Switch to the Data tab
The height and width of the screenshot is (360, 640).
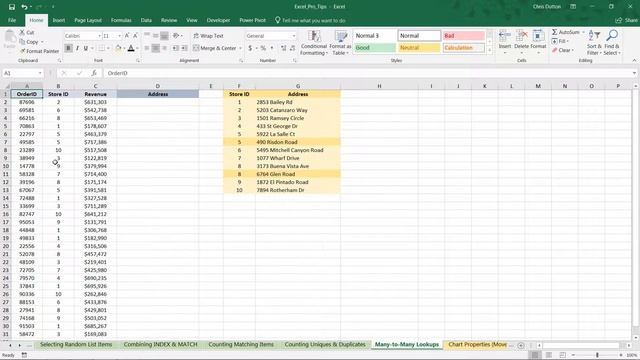[x=146, y=20]
